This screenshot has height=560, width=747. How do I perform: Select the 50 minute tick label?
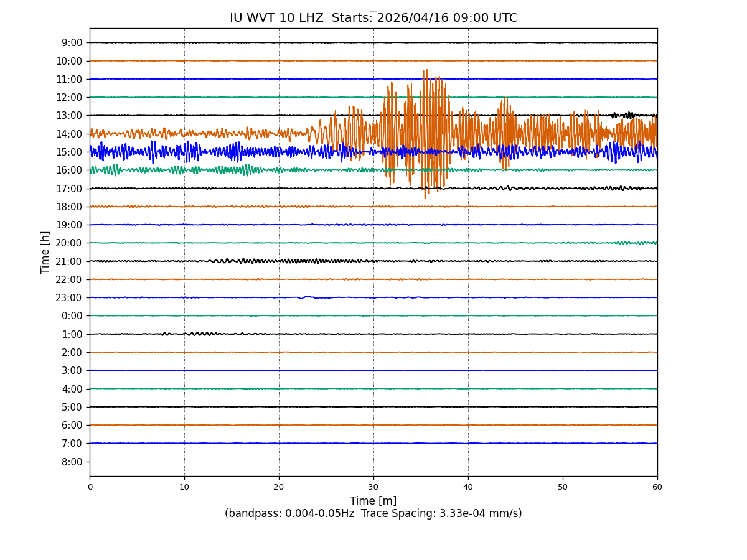pyautogui.click(x=563, y=487)
